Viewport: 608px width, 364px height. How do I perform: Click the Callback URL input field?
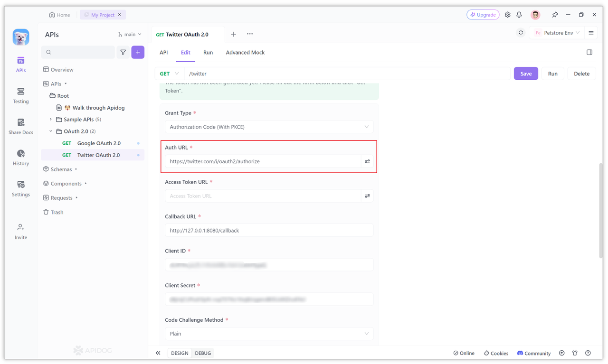(x=269, y=230)
